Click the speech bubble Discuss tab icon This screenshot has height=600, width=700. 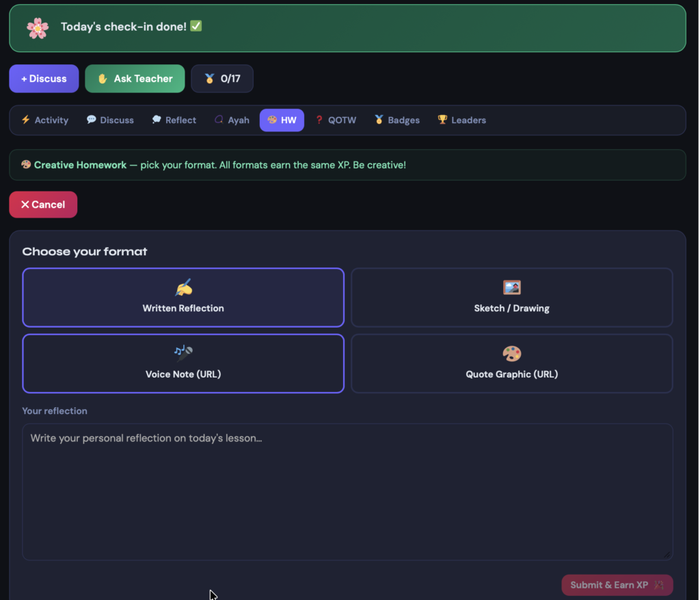point(91,120)
